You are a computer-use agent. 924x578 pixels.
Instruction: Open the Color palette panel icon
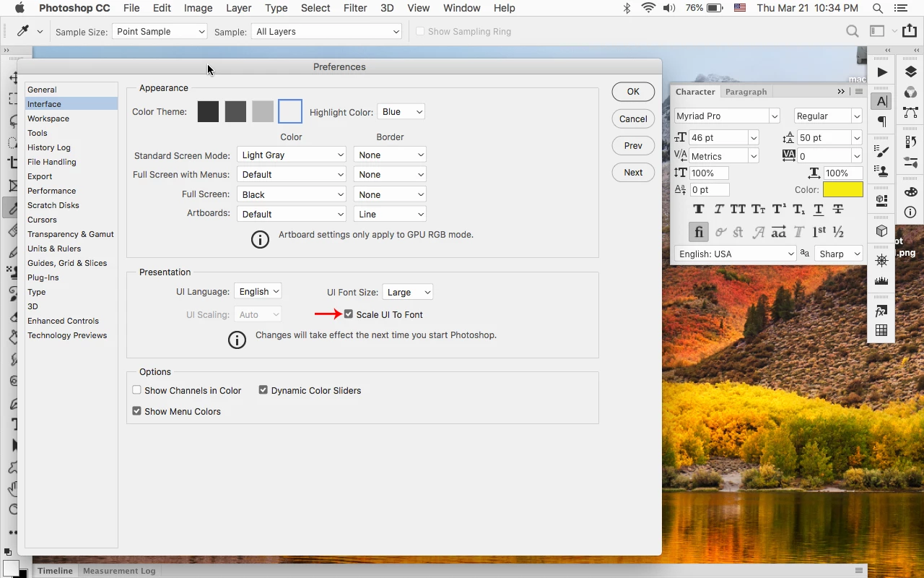910,191
